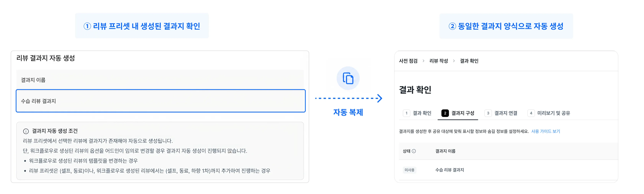Click the copy documents icon

point(348,78)
